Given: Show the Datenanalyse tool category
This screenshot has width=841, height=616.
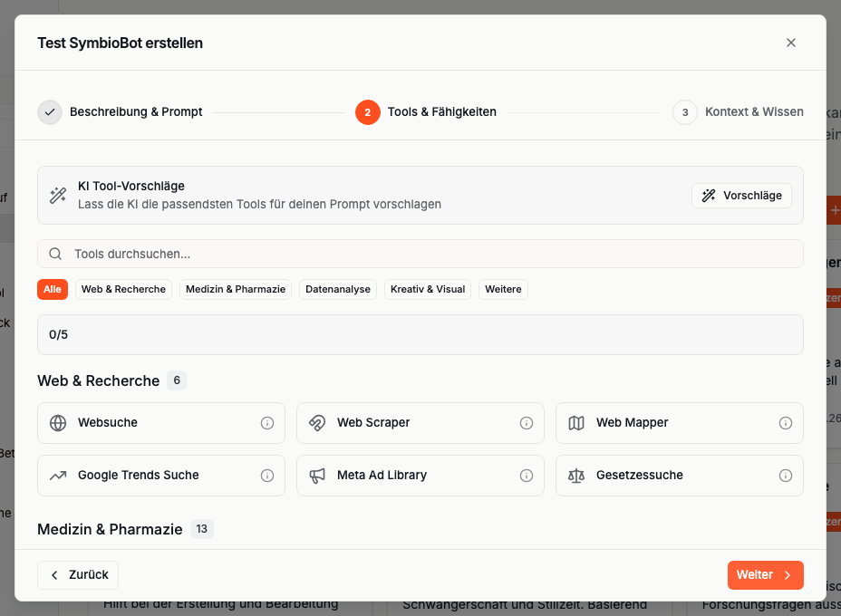Looking at the screenshot, I should (x=338, y=289).
